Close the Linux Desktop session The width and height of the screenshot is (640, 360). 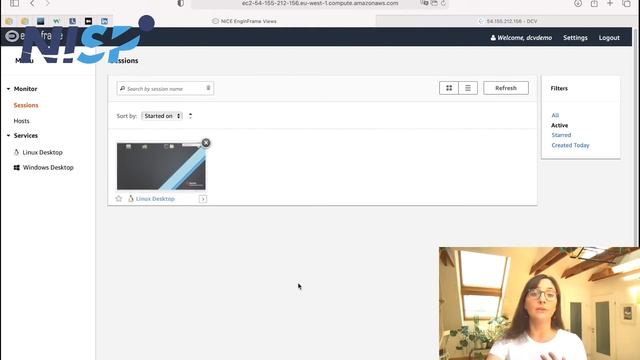click(x=206, y=143)
